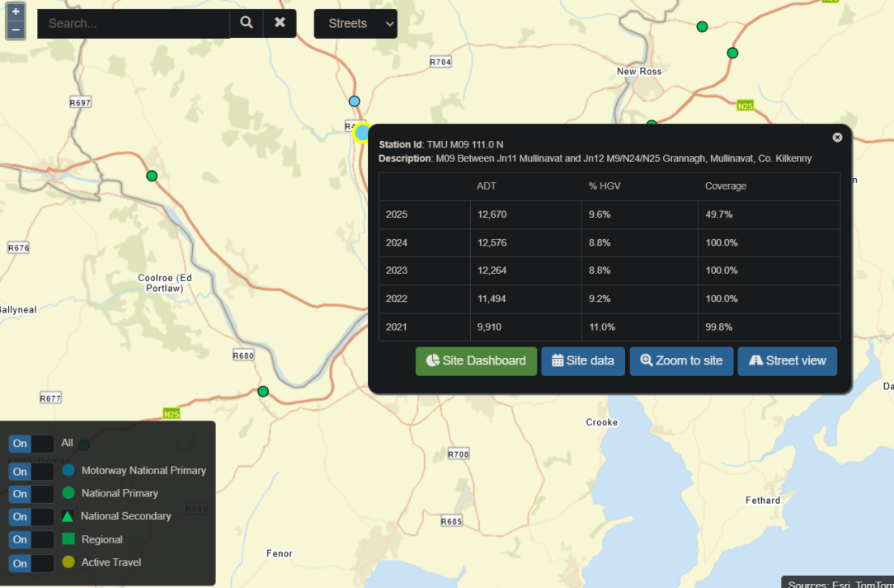Click the Station Id TMU M09 111.0 N text
The height and width of the screenshot is (588, 894).
pos(441,145)
